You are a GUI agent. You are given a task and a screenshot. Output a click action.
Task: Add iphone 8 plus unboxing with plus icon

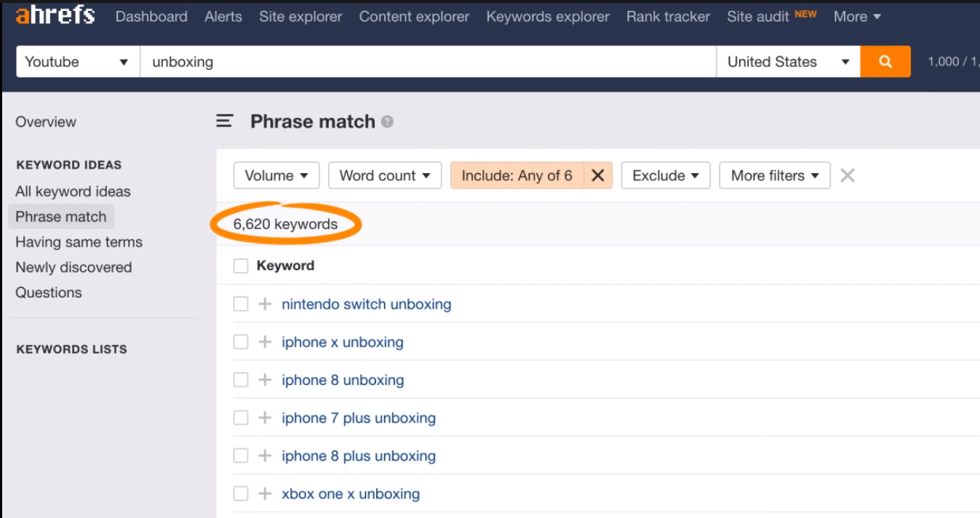[265, 455]
